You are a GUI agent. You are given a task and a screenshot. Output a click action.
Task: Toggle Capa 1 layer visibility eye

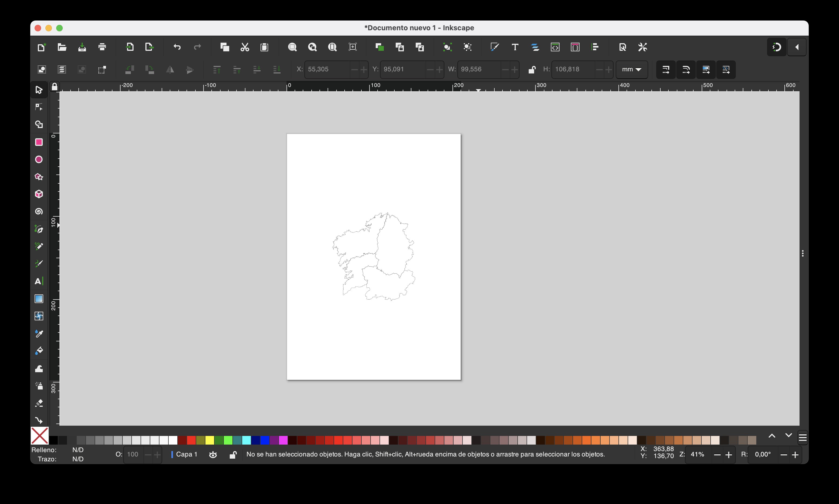pos(213,454)
